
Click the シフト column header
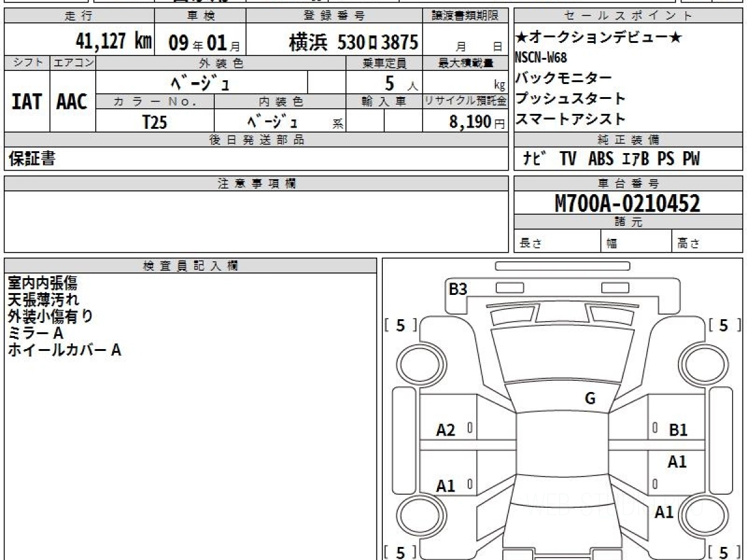pos(27,63)
